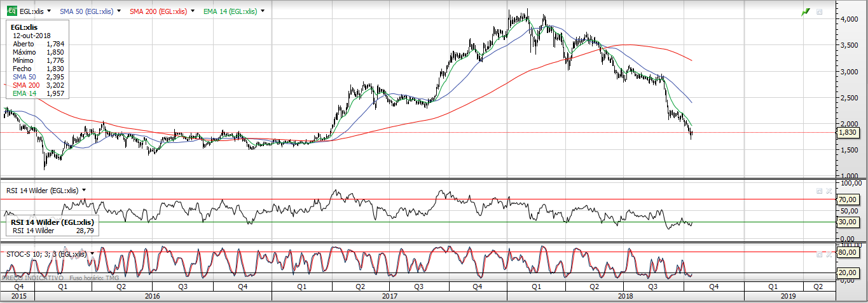Select the 2017 year on time axis
This screenshot has height=303, width=868.
389,296
